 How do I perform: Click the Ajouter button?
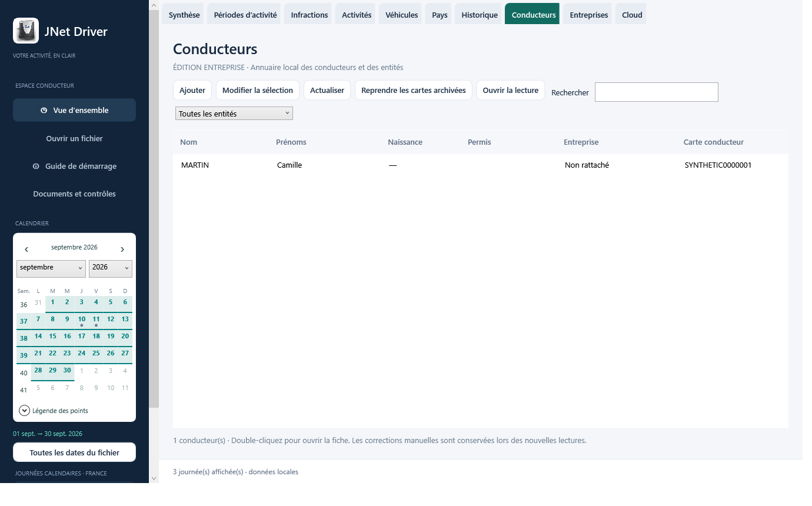[x=192, y=90]
